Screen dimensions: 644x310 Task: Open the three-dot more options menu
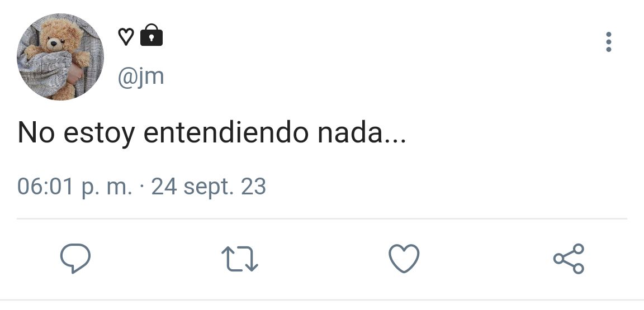tap(609, 42)
